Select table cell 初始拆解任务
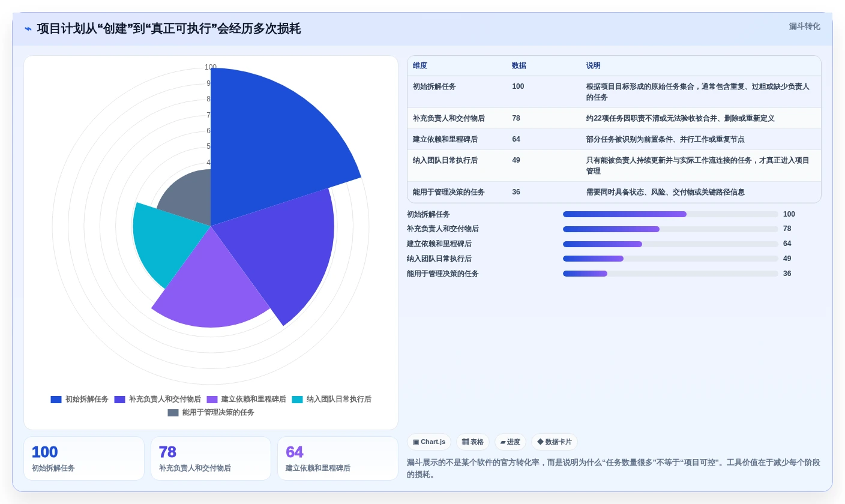The image size is (845, 504). tap(435, 86)
